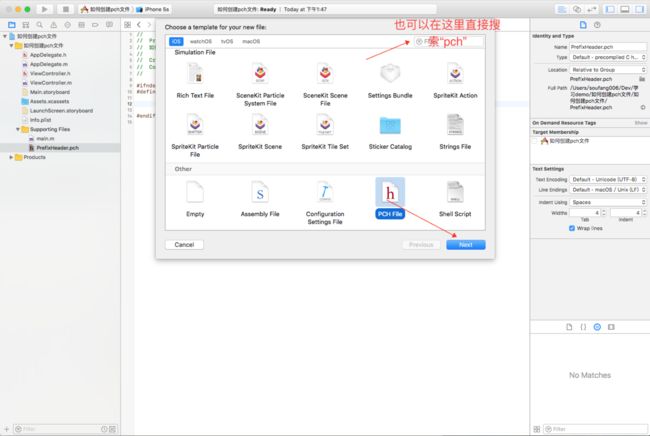Select PrefixHeader.pch in the navigator

point(57,148)
